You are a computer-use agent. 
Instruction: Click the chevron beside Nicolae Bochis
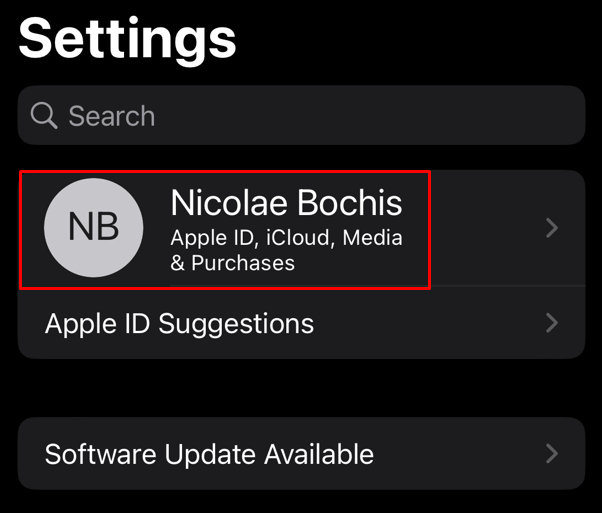coord(552,228)
